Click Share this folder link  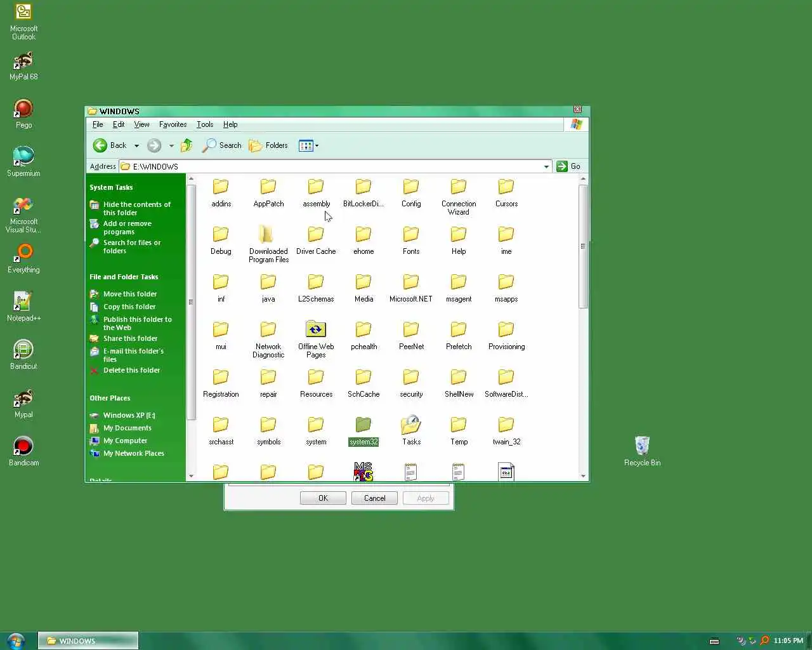(130, 338)
